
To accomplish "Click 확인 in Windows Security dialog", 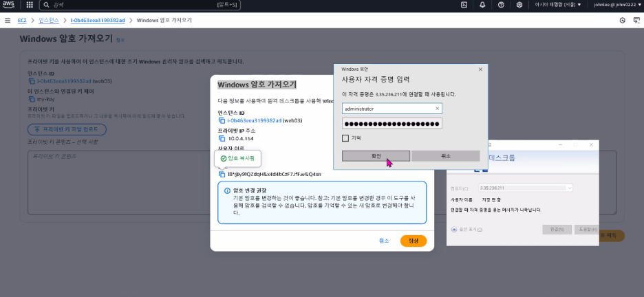I will [376, 156].
